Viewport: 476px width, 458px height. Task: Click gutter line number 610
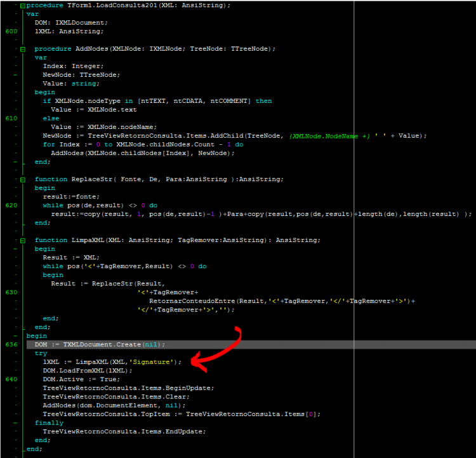tap(11, 119)
